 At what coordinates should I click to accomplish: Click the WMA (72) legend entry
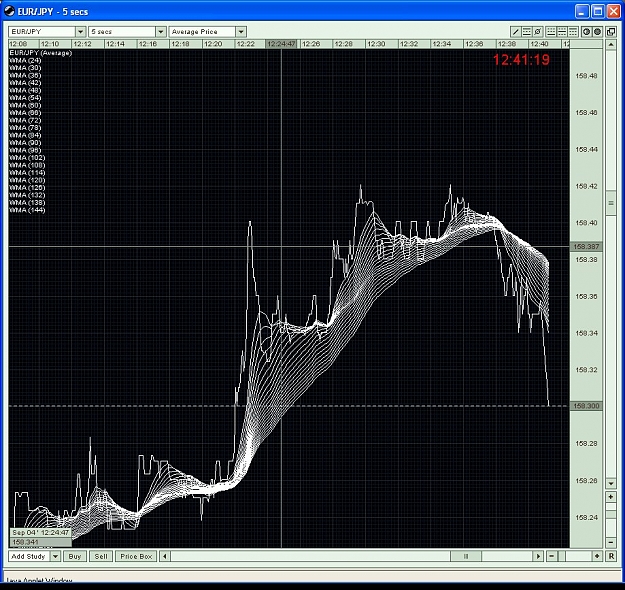pyautogui.click(x=25, y=120)
